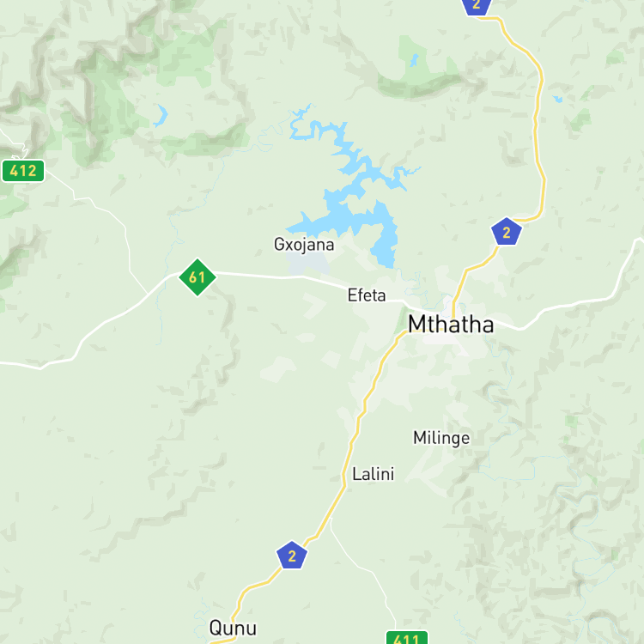Click the Mthatha city label

pos(451,324)
